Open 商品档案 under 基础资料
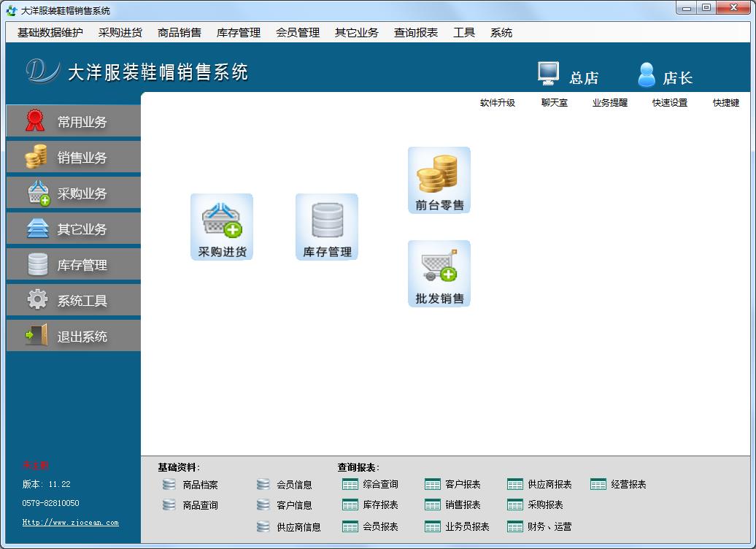Screen dimensions: 756x549 click(x=190, y=484)
